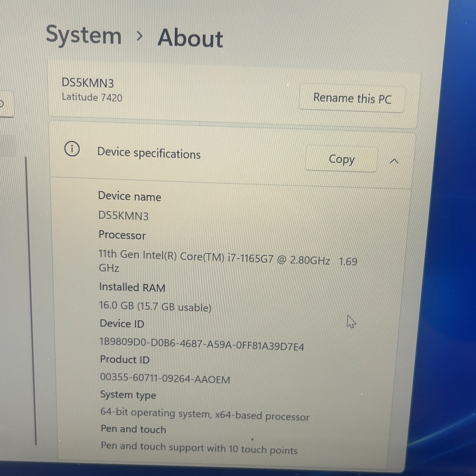Image resolution: width=476 pixels, height=476 pixels.
Task: Select the PC name DS5KMN3 at top
Action: [x=88, y=83]
